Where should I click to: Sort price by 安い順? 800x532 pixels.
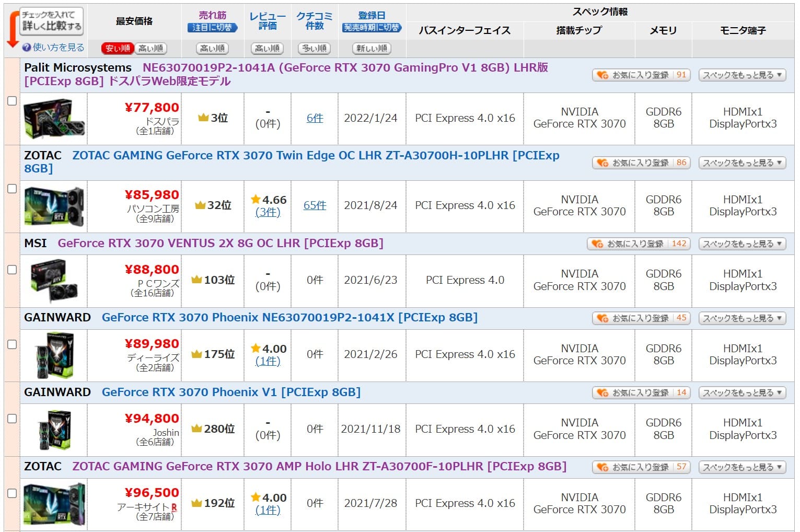[x=118, y=49]
